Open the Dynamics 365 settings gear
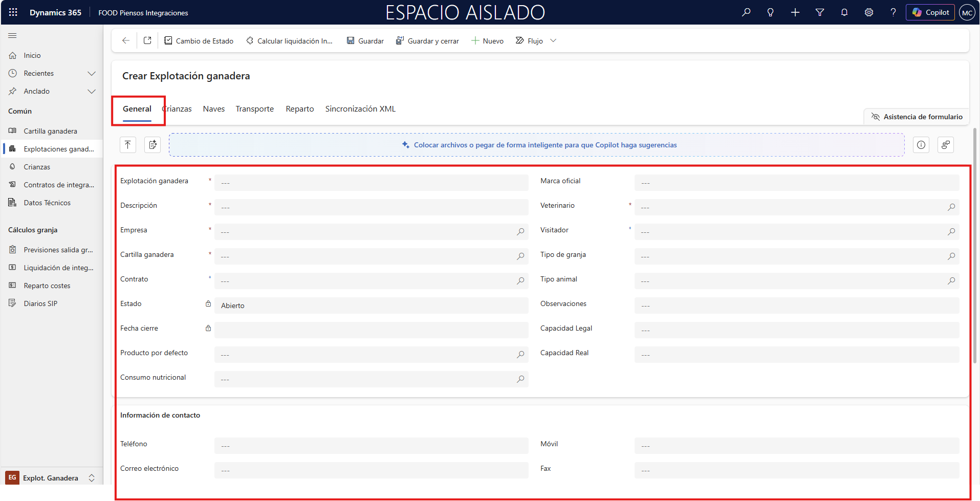The height and width of the screenshot is (501, 980). 868,12
